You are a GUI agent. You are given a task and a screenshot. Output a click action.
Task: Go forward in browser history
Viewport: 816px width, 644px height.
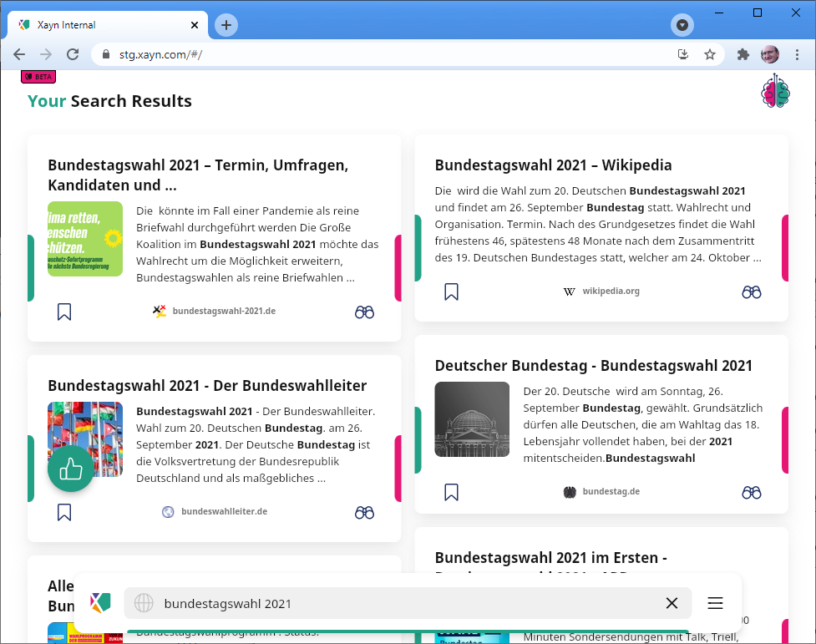46,54
